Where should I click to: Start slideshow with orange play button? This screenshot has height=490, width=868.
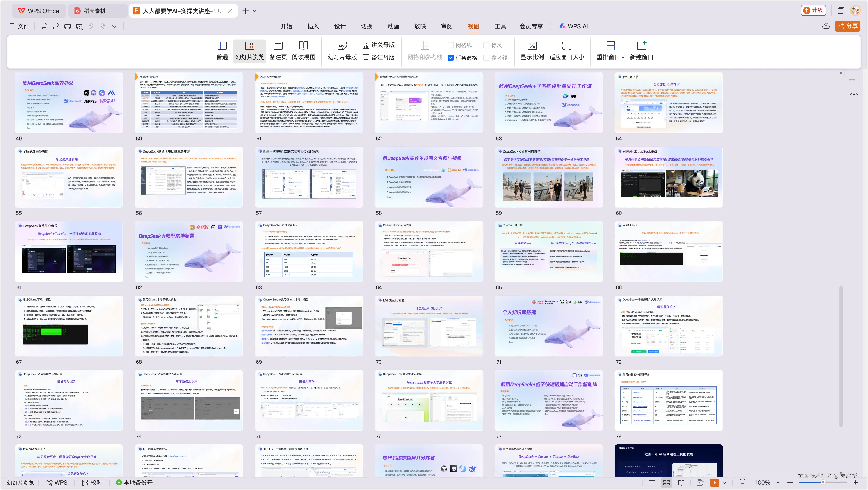pos(714,483)
